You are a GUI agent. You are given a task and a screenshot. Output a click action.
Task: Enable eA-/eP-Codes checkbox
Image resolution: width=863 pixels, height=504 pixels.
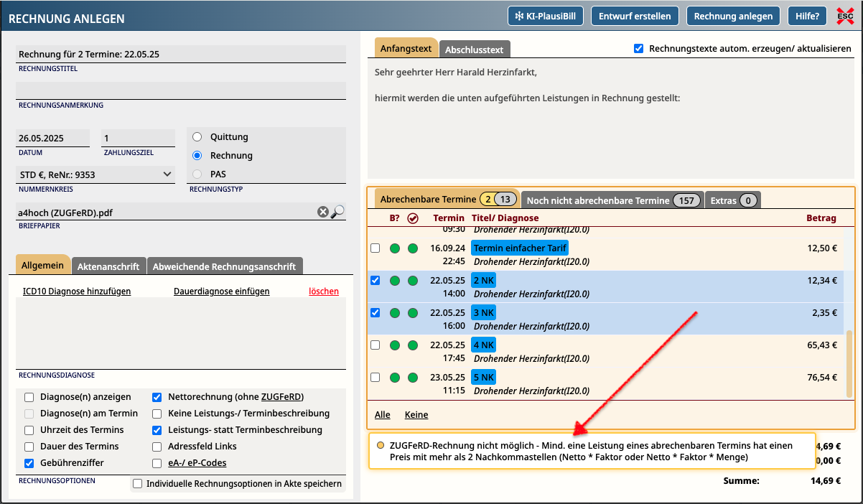(x=157, y=463)
